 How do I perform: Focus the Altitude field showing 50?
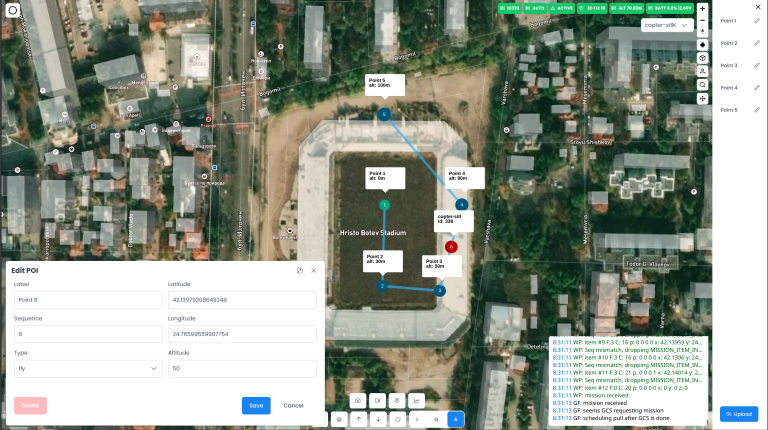pos(242,368)
